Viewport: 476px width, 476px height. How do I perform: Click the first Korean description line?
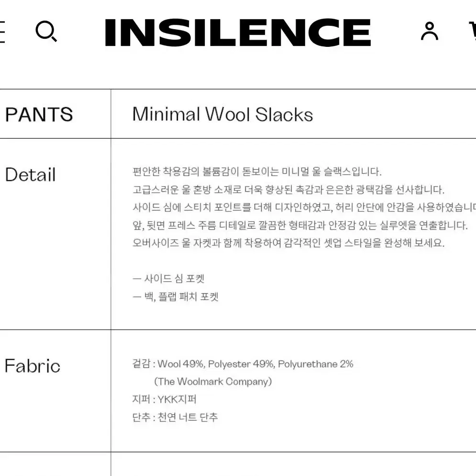pyautogui.click(x=257, y=172)
